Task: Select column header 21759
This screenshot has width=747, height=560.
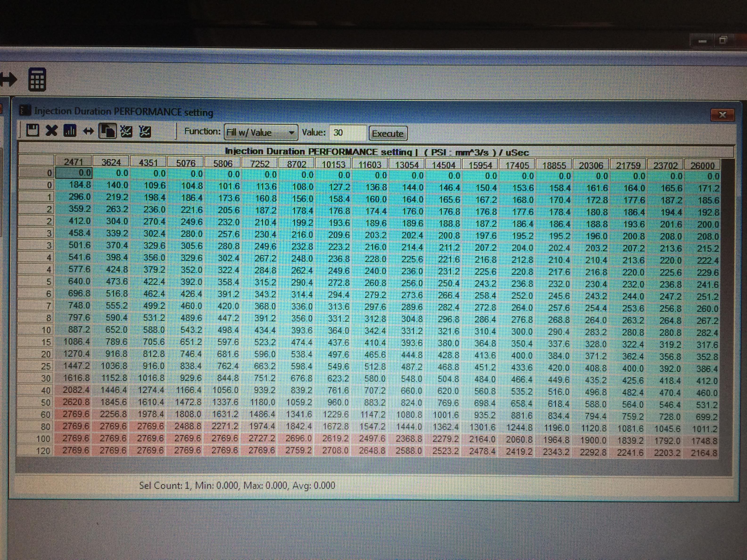Action: pyautogui.click(x=628, y=165)
